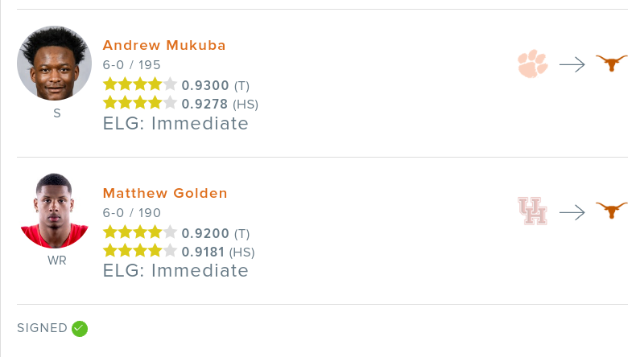The width and height of the screenshot is (644, 357).
Task: Click the green Signed checkmark icon
Action: (79, 328)
